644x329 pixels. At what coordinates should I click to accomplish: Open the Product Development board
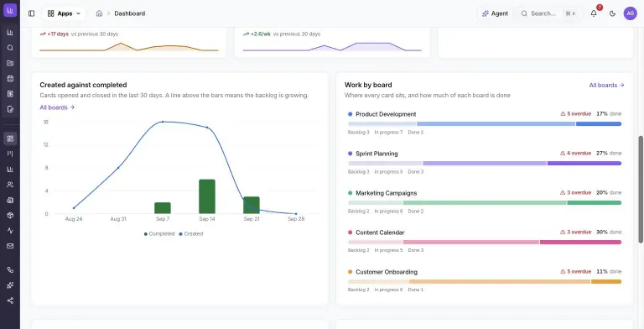[386, 114]
